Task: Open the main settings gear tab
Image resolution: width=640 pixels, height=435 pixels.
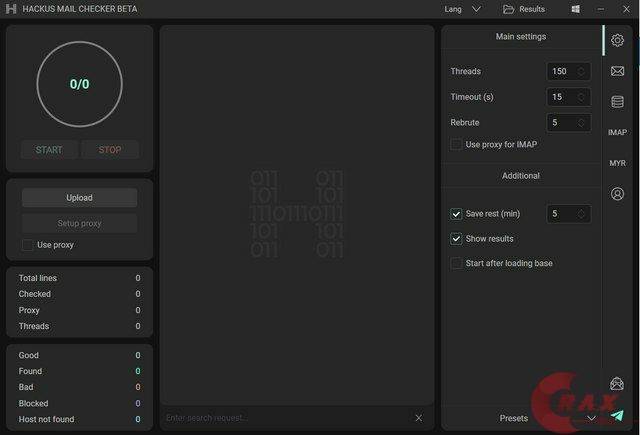Action: click(x=617, y=40)
